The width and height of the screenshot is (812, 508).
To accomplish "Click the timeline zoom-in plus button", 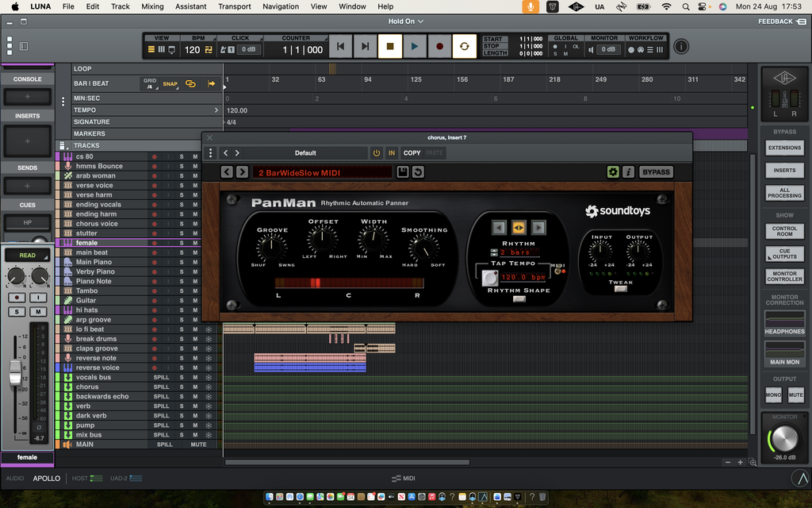I will pos(740,463).
